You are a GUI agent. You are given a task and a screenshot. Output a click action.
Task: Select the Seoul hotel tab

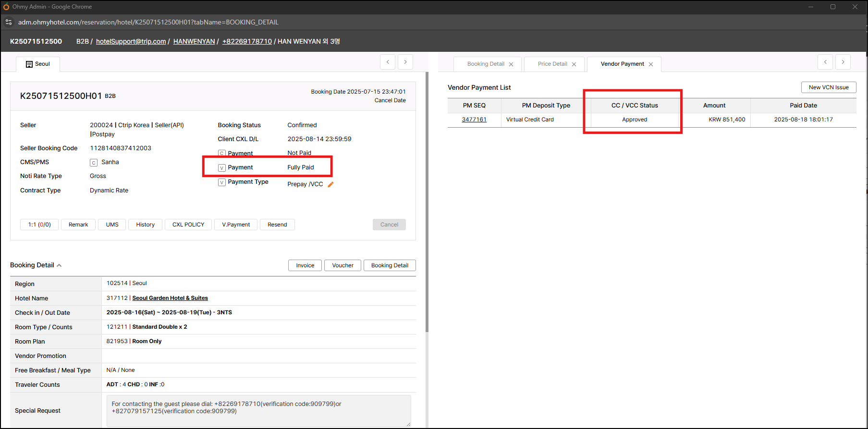pyautogui.click(x=38, y=64)
